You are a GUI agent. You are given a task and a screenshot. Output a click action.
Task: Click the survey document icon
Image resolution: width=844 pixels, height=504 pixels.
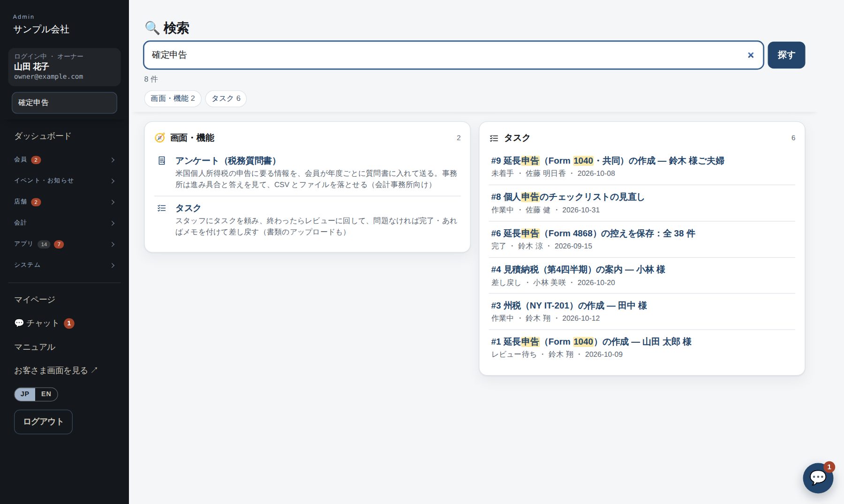pos(162,161)
